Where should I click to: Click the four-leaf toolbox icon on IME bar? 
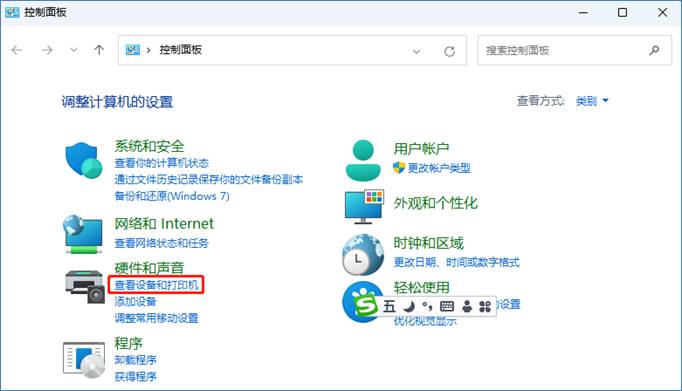click(x=485, y=307)
